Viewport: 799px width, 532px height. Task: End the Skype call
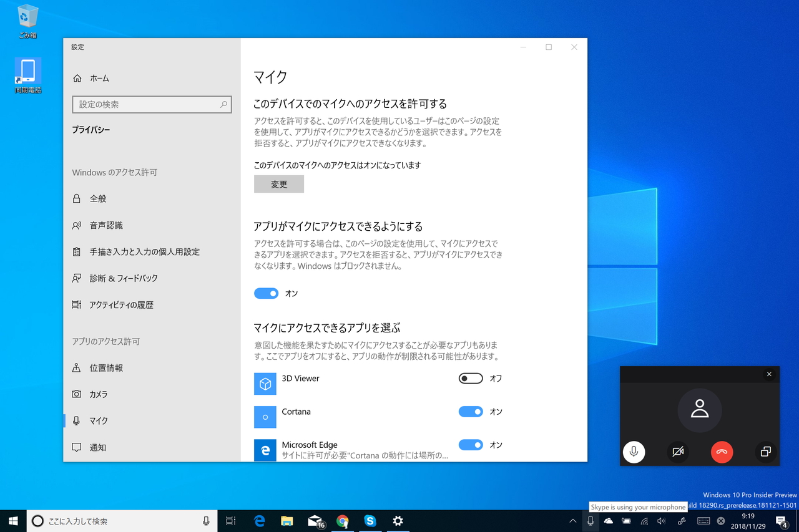[722, 452]
